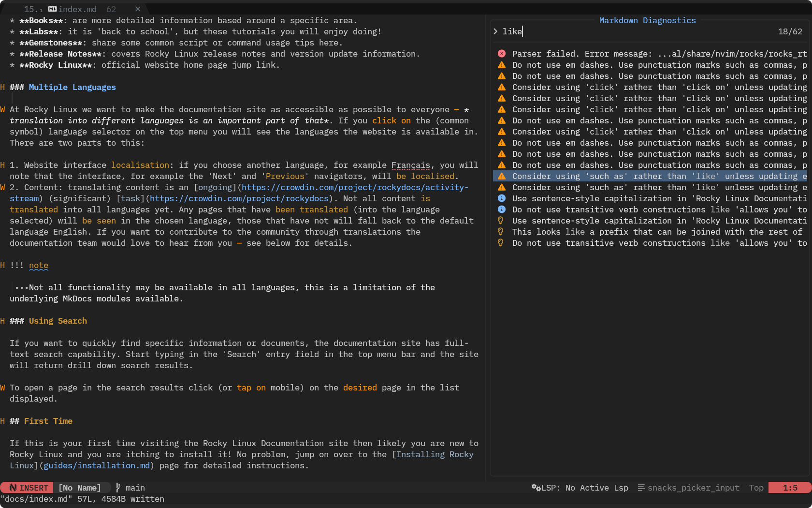Select the 'Parser failed. Error message' diagnostic row
Image resolution: width=812 pixels, height=508 pixels.
[x=650, y=54]
